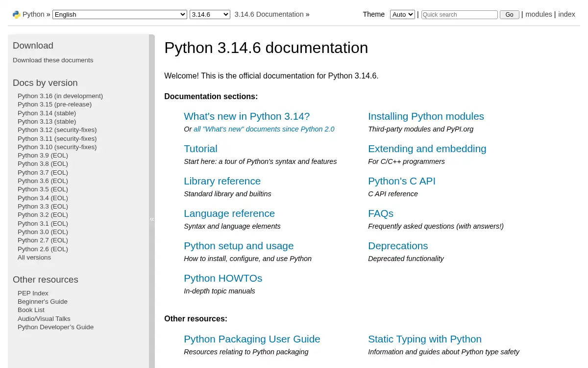
Task: Open Python 3.8 (EOL) docs
Action: click(x=43, y=163)
